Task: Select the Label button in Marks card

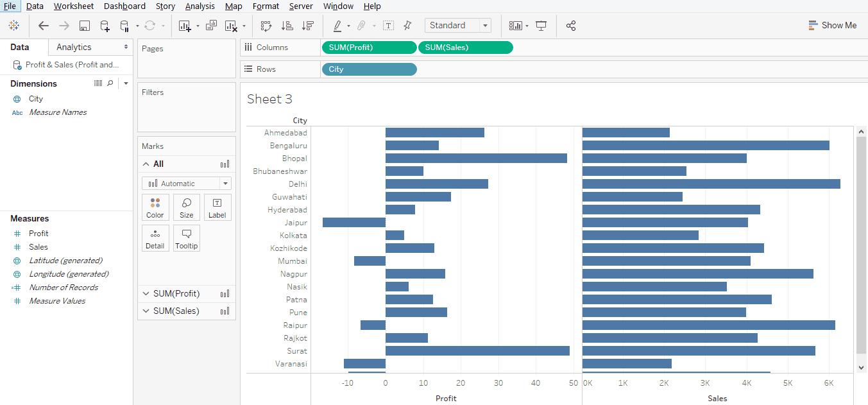Action: [x=217, y=207]
